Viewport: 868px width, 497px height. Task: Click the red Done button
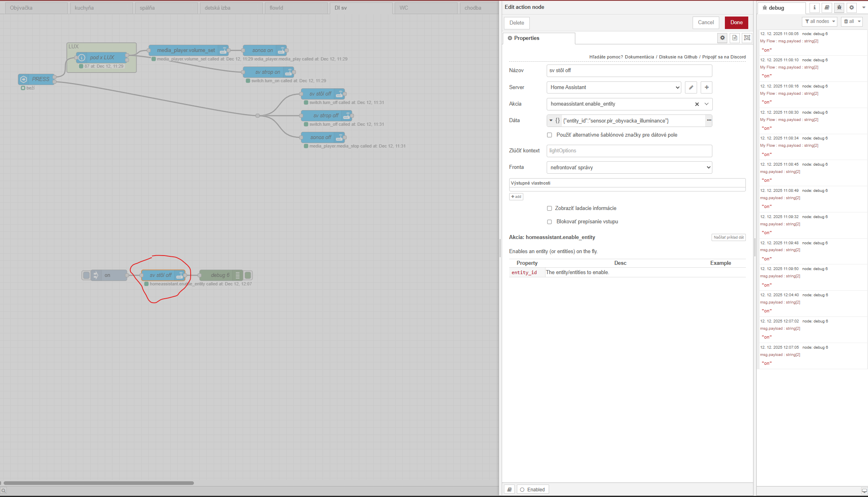pos(736,23)
